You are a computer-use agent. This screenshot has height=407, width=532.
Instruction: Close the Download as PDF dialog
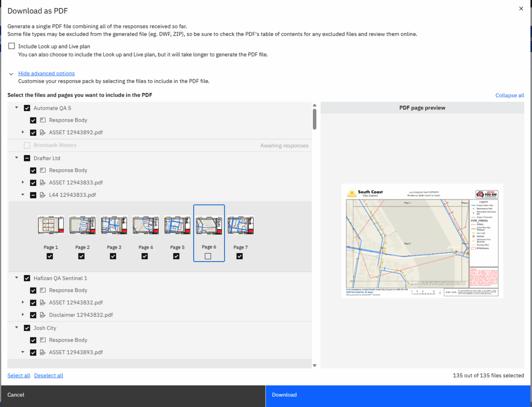click(x=521, y=8)
